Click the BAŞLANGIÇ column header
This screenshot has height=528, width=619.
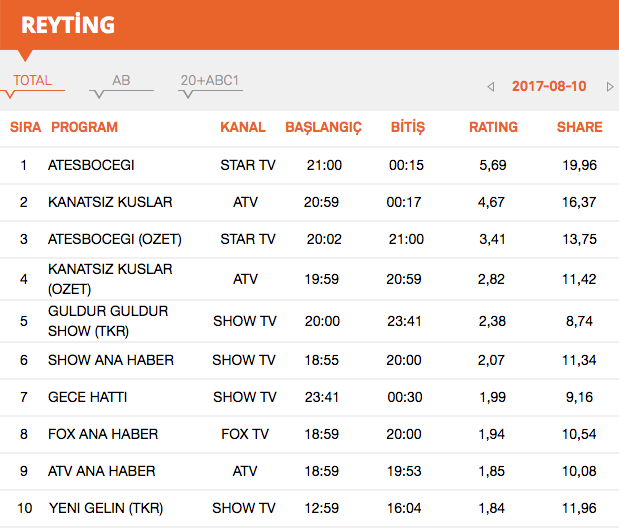[323, 127]
